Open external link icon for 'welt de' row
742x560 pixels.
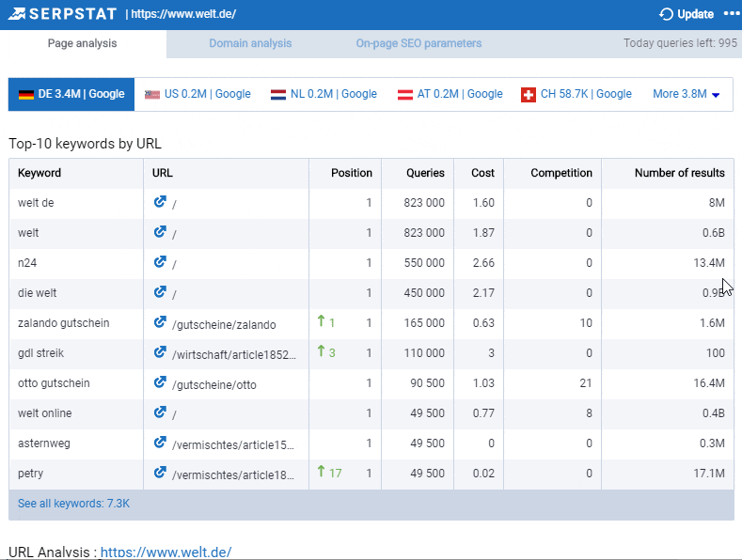pos(160,202)
